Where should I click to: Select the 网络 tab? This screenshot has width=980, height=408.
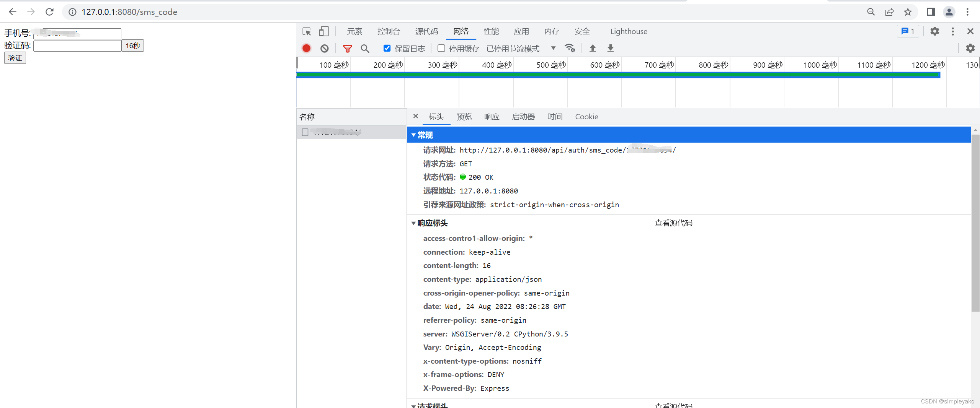point(461,31)
